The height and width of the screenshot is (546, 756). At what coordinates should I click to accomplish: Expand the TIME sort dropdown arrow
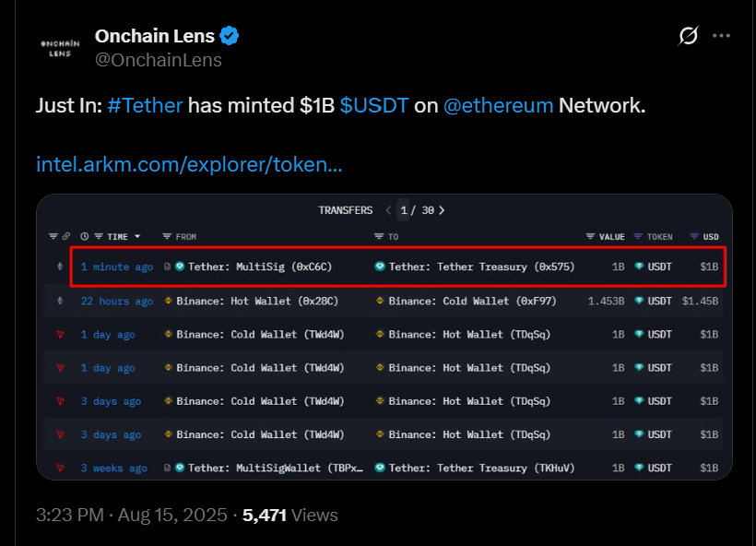click(137, 236)
